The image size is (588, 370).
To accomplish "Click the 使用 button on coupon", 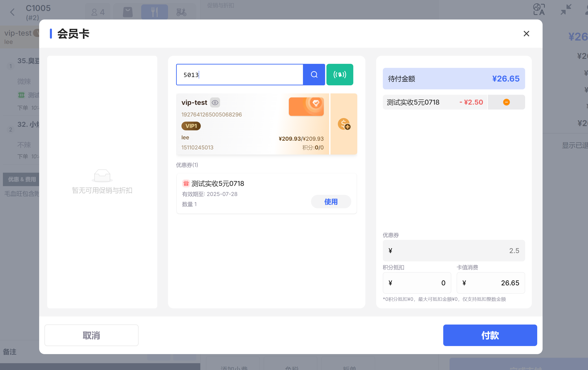I will (331, 202).
